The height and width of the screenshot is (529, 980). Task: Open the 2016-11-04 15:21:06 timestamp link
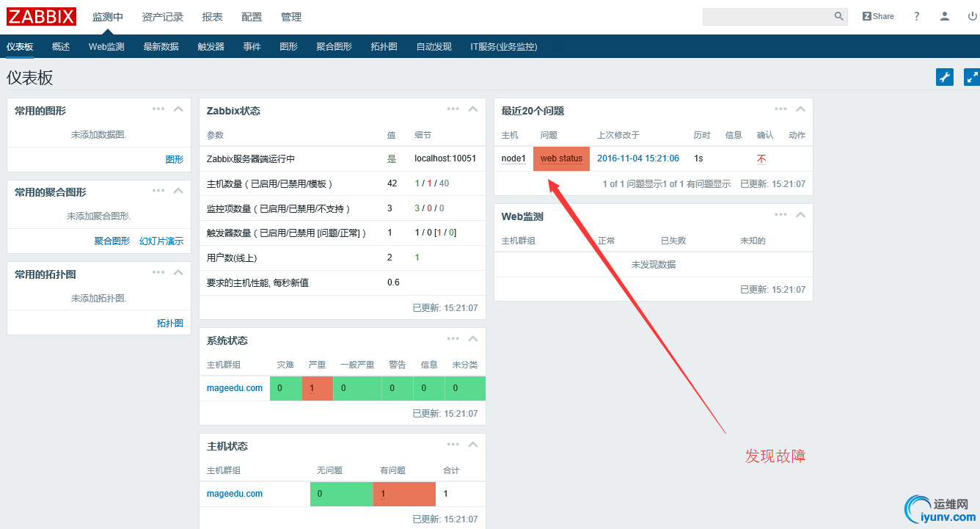(638, 158)
